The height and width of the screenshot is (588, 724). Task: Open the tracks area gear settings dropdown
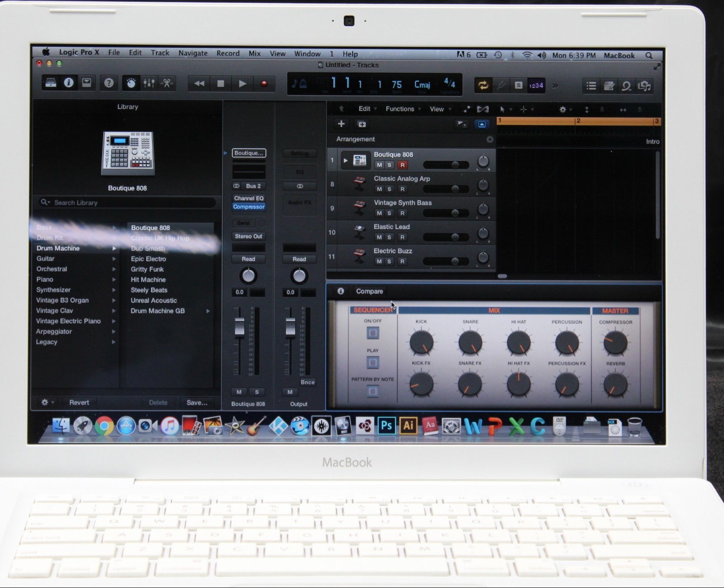click(565, 110)
